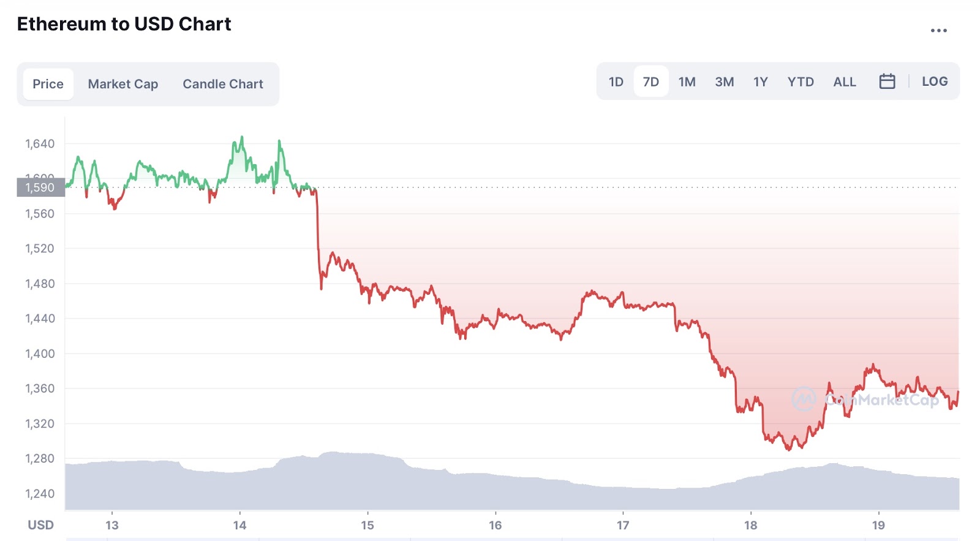Show year-to-date with YTD
This screenshot has height=541, width=980.
(x=801, y=81)
